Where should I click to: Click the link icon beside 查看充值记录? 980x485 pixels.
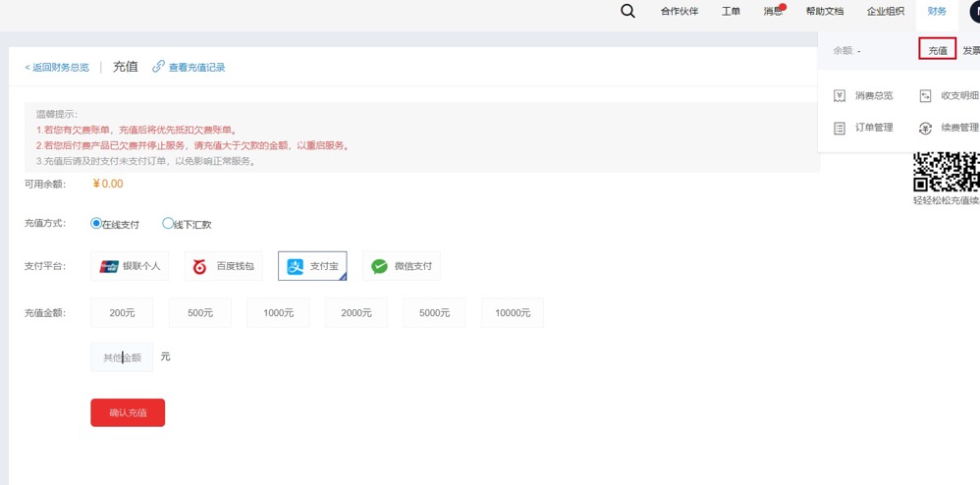tap(158, 66)
